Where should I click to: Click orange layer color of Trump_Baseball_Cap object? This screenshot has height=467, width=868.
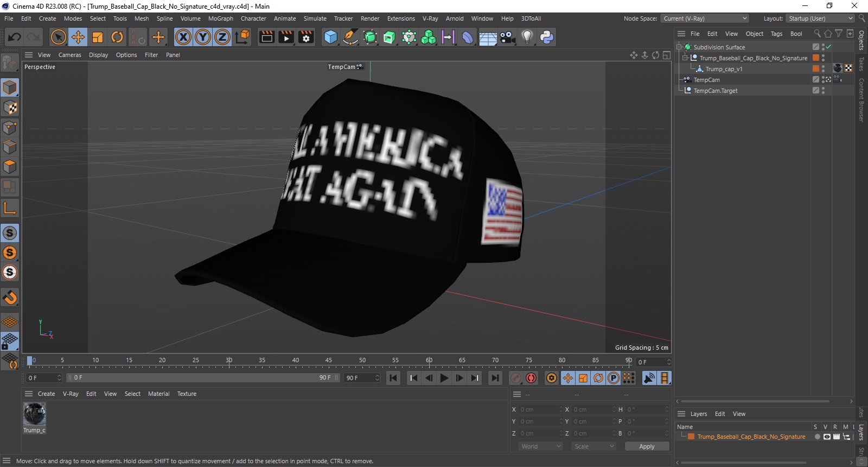[x=815, y=58]
